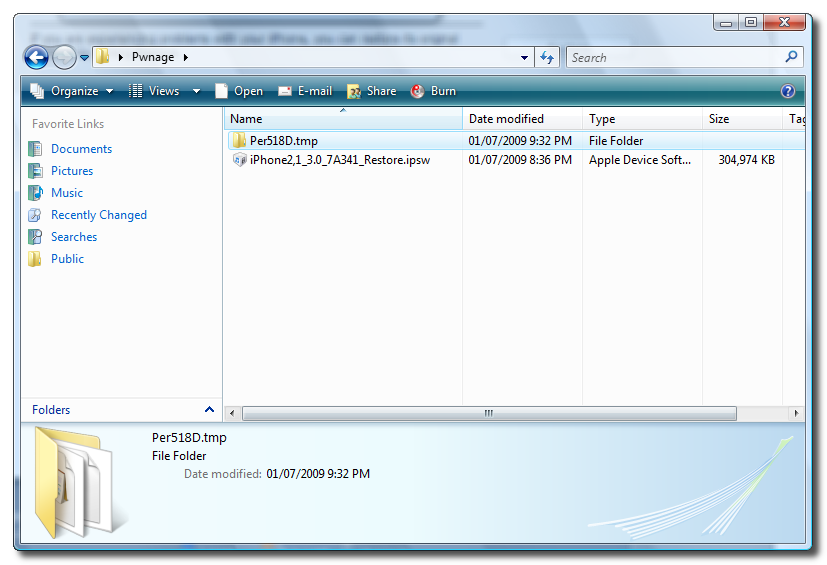This screenshot has height=565, width=827.
Task: Open the Music favorite link
Action: pyautogui.click(x=67, y=193)
